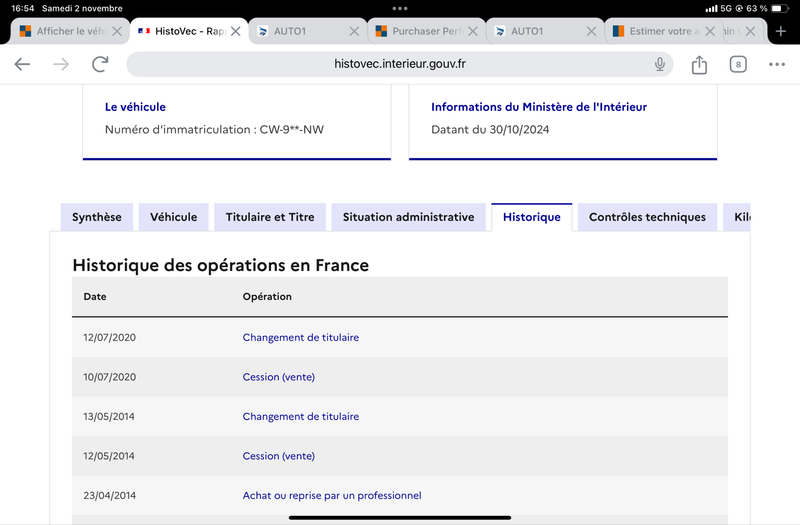
Task: Close the Purchaser Perf browser tab
Action: coord(473,31)
